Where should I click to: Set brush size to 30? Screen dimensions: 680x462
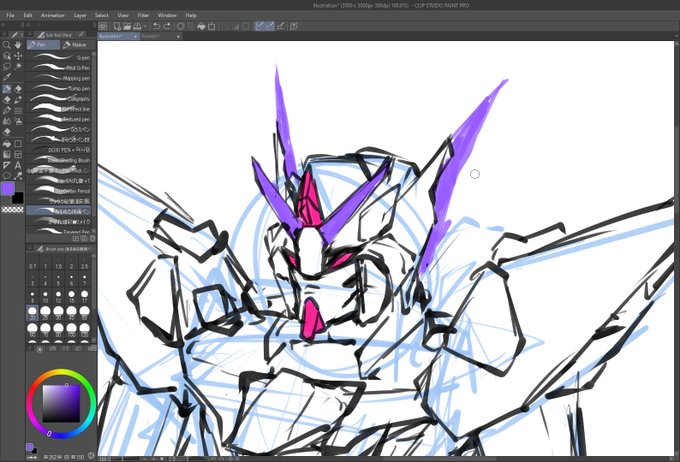coord(59,313)
